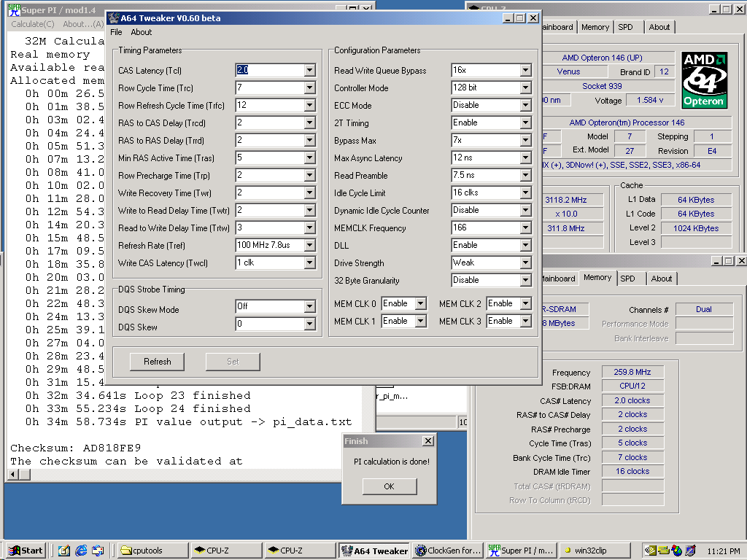Expand the DLL dropdown
Image resolution: width=747 pixels, height=560 pixels.
tap(525, 245)
